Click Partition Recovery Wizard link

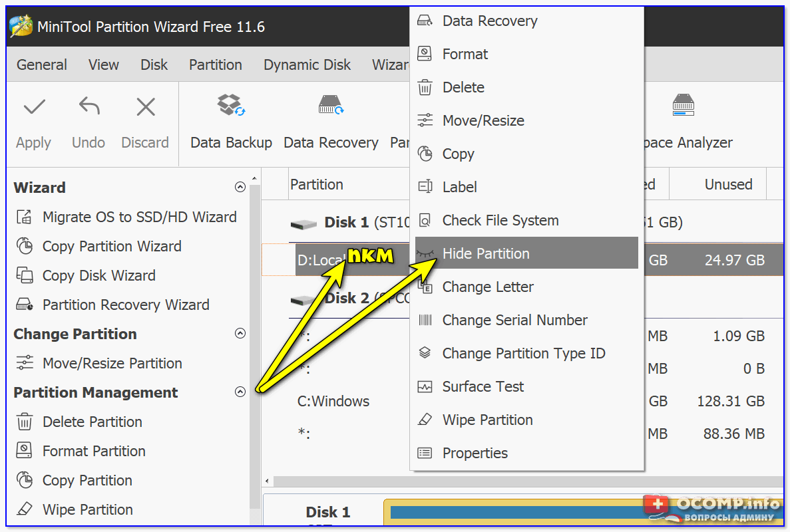click(x=125, y=305)
